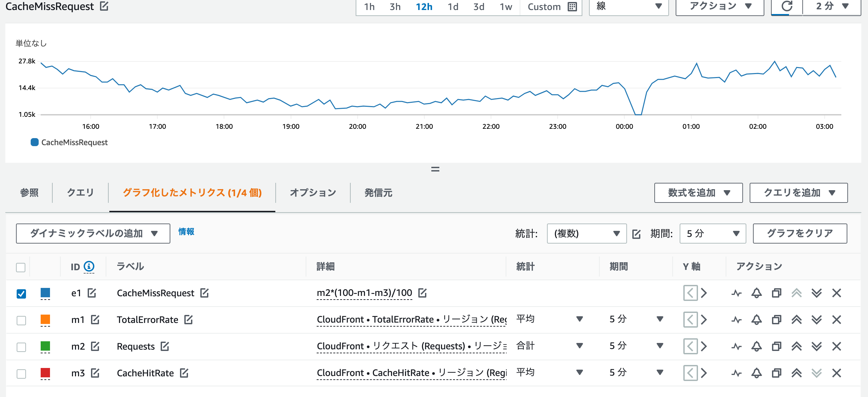Select the クエリ tab
Screen dimensions: 868x397
coord(80,192)
